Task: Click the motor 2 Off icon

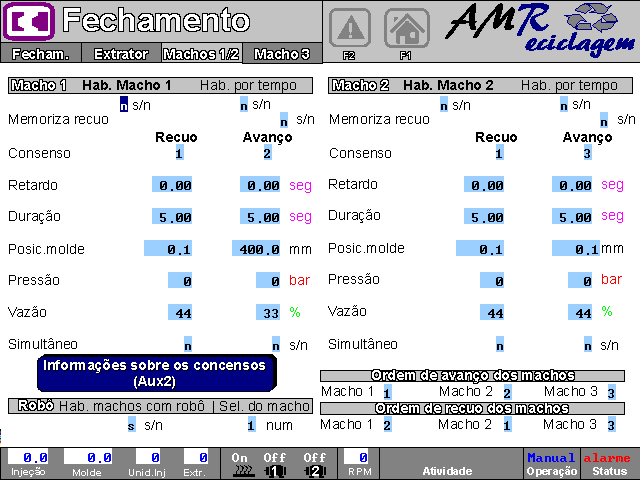Action: pyautogui.click(x=315, y=464)
